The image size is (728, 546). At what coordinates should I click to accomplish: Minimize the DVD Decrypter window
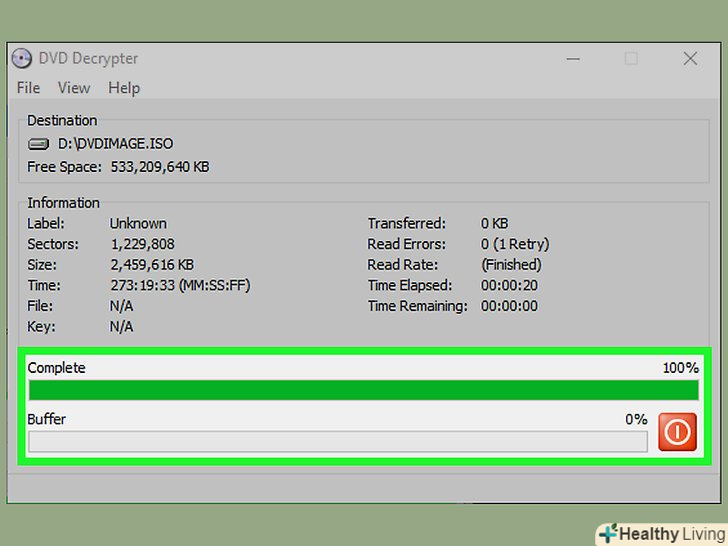click(573, 59)
